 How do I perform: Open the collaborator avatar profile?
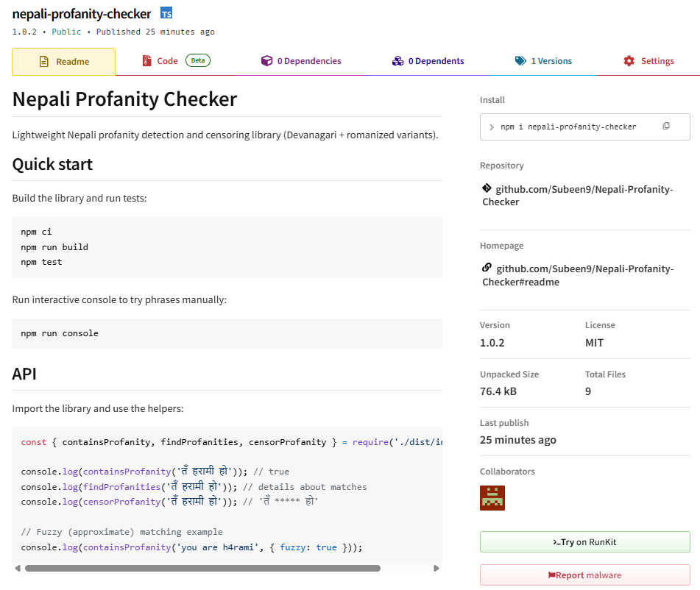pyautogui.click(x=492, y=497)
